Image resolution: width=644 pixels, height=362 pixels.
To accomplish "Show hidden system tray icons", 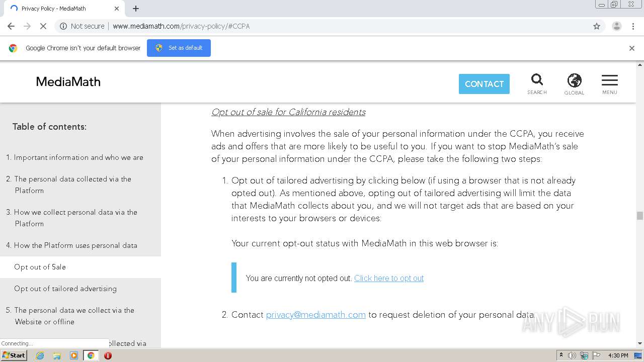I will point(561,355).
